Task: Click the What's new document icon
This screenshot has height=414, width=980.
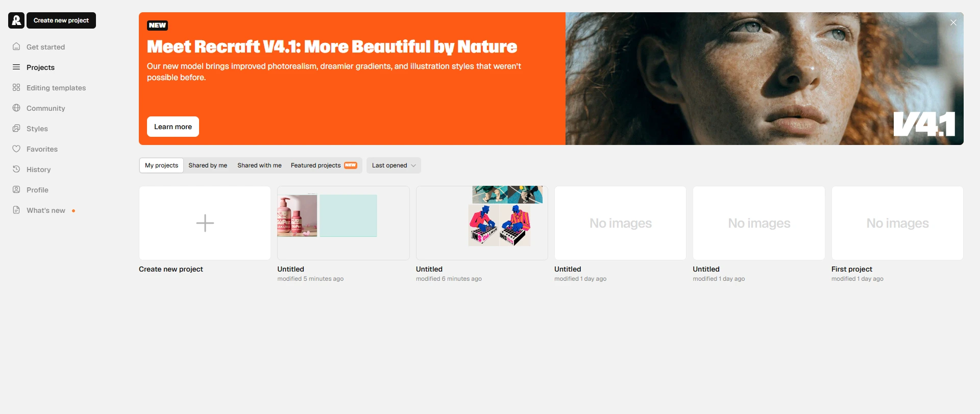Action: tap(16, 210)
